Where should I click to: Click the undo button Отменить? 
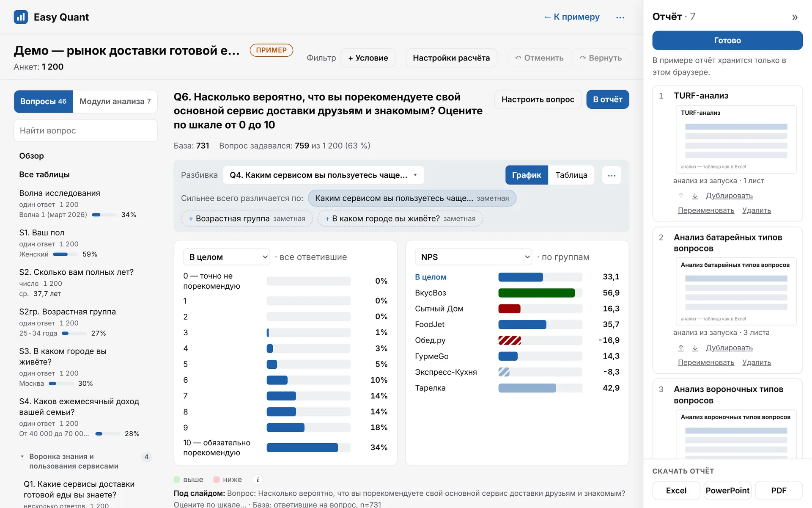click(x=539, y=58)
